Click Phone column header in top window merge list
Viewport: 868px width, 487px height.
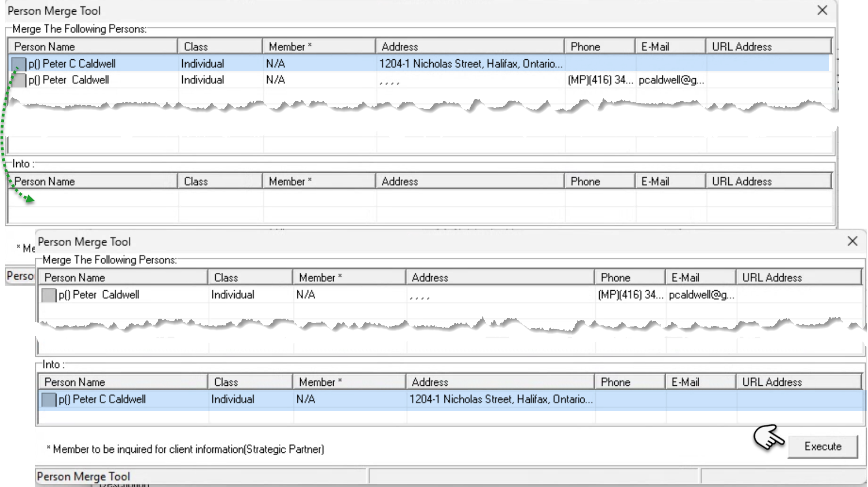click(599, 46)
